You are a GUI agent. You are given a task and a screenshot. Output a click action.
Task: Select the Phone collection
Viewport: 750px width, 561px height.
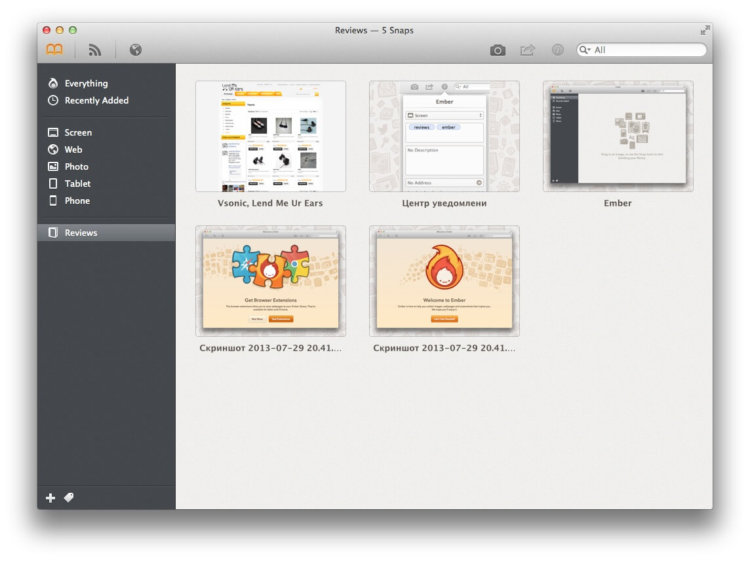click(106, 201)
